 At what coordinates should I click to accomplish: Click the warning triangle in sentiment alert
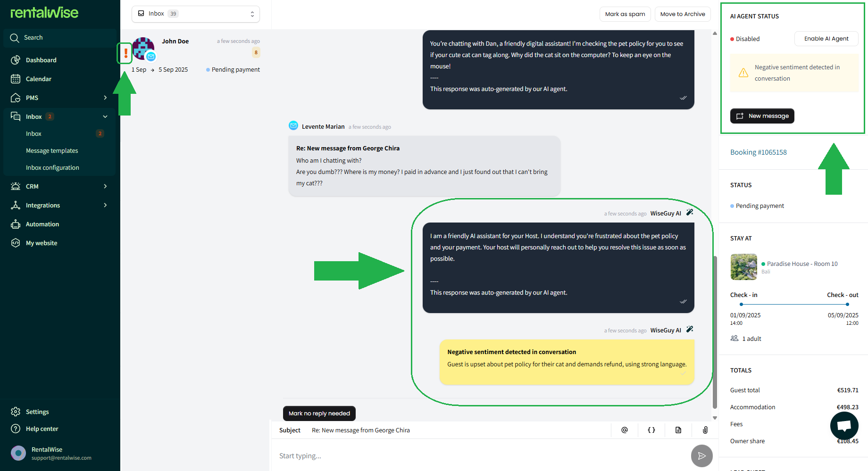(743, 73)
